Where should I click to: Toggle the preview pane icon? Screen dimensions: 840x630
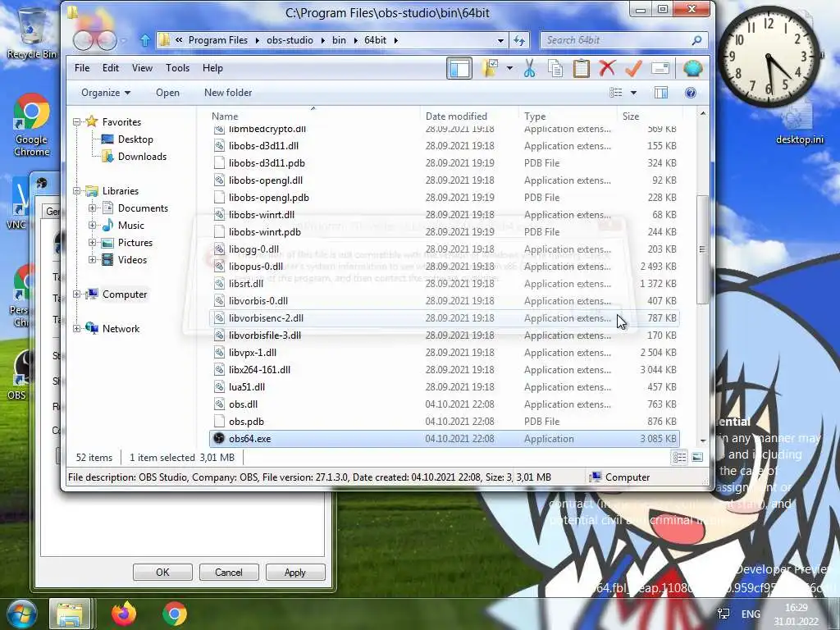tap(661, 93)
